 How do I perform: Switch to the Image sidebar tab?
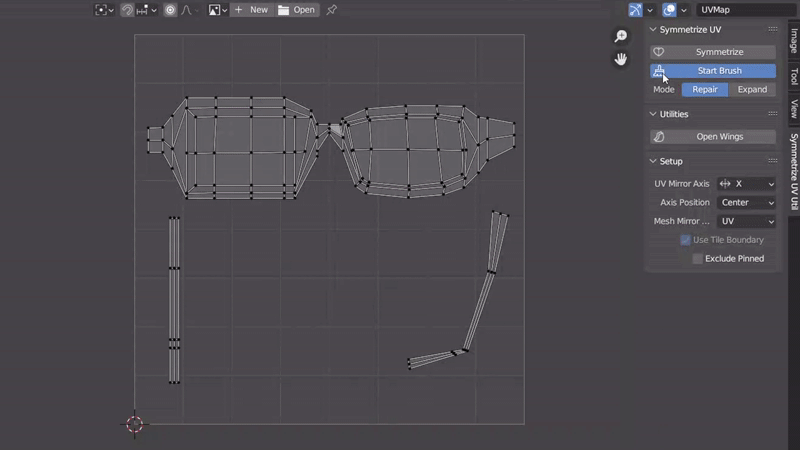[x=794, y=40]
